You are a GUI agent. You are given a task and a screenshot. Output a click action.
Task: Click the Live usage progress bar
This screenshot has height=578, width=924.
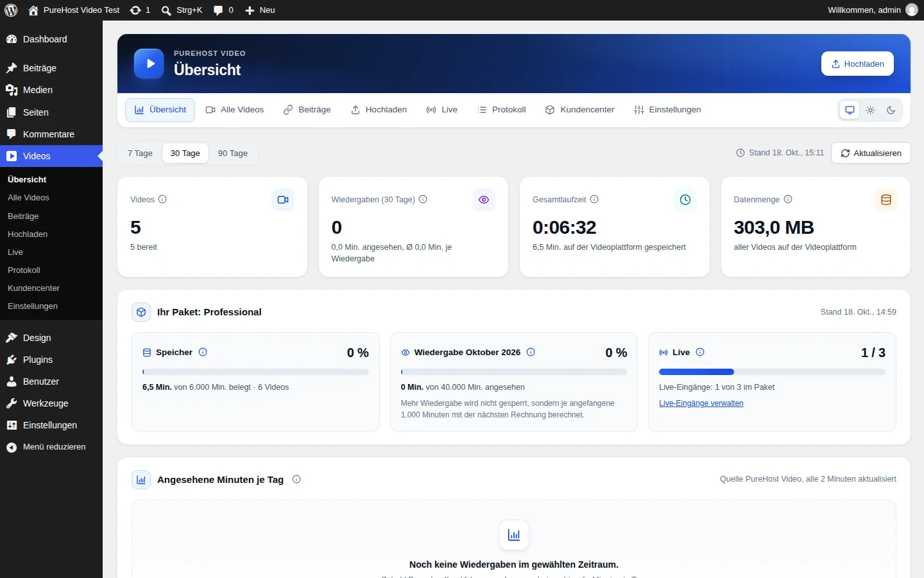tap(772, 372)
